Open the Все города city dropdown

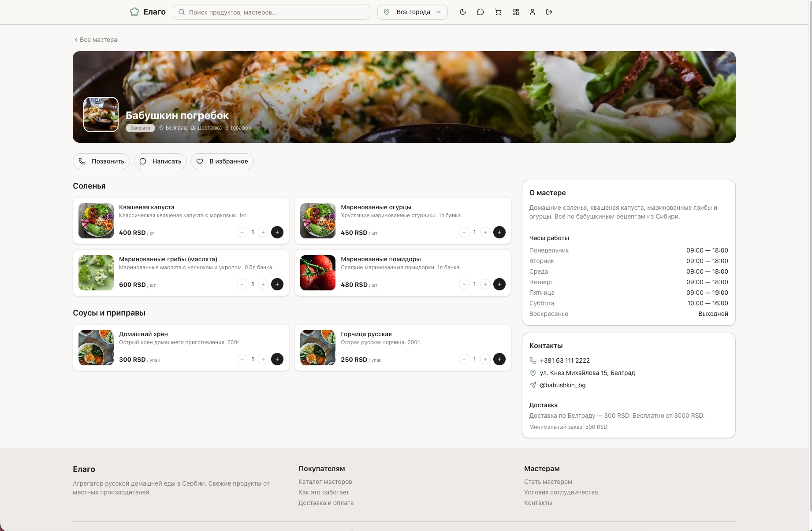coord(413,12)
